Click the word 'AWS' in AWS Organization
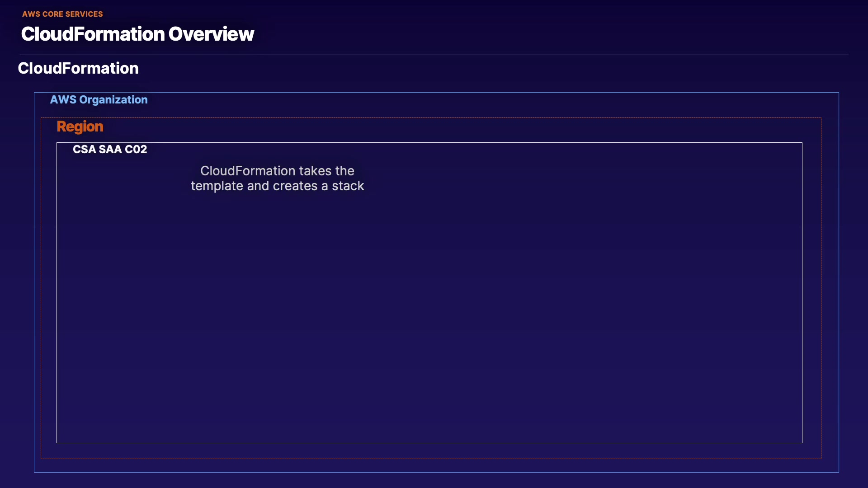Image resolution: width=868 pixels, height=488 pixels. click(63, 100)
